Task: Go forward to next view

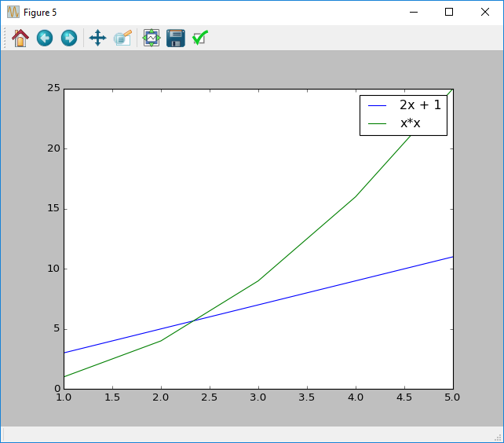Action: (69, 38)
